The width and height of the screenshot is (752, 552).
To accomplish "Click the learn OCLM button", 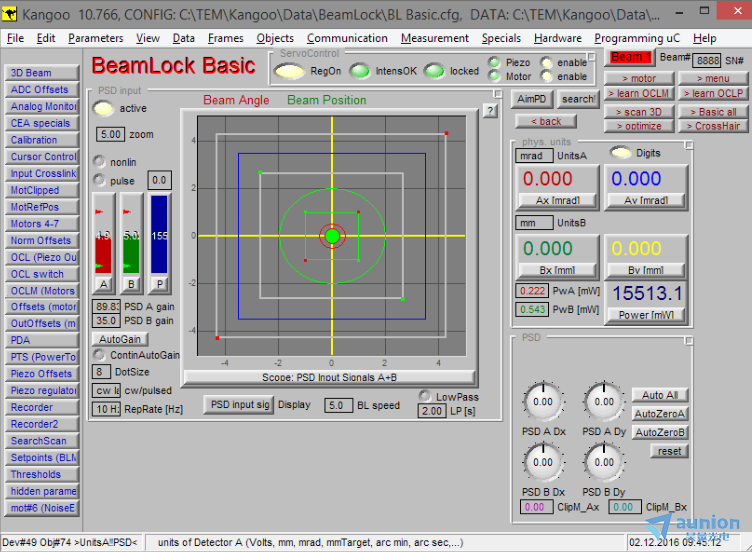I will pos(639,94).
